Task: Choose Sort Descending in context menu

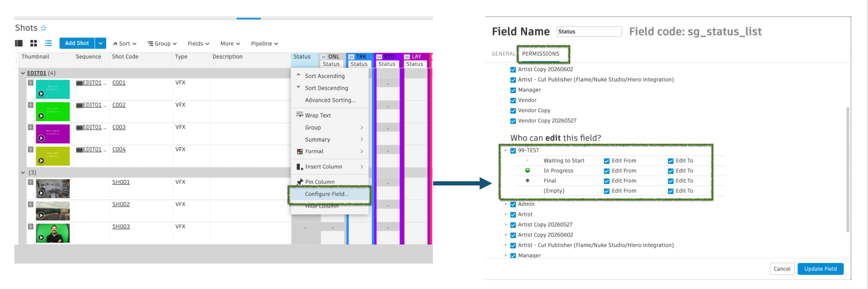Action: [329, 88]
